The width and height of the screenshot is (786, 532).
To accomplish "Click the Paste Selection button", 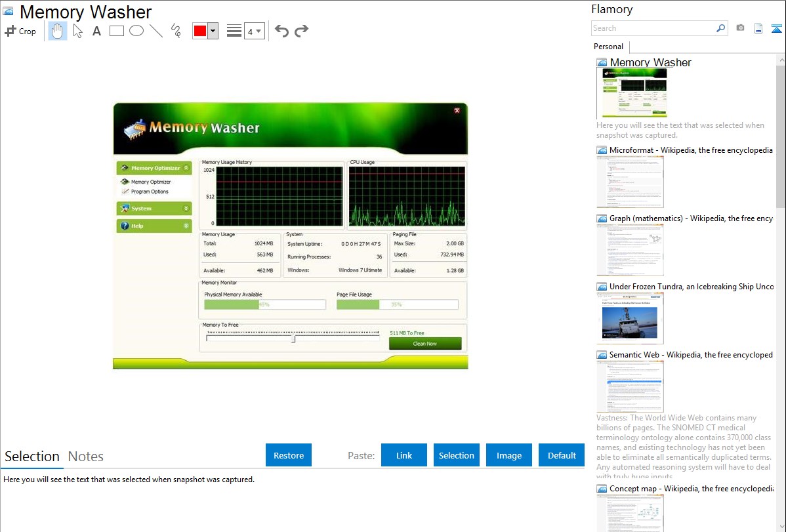I will click(457, 455).
